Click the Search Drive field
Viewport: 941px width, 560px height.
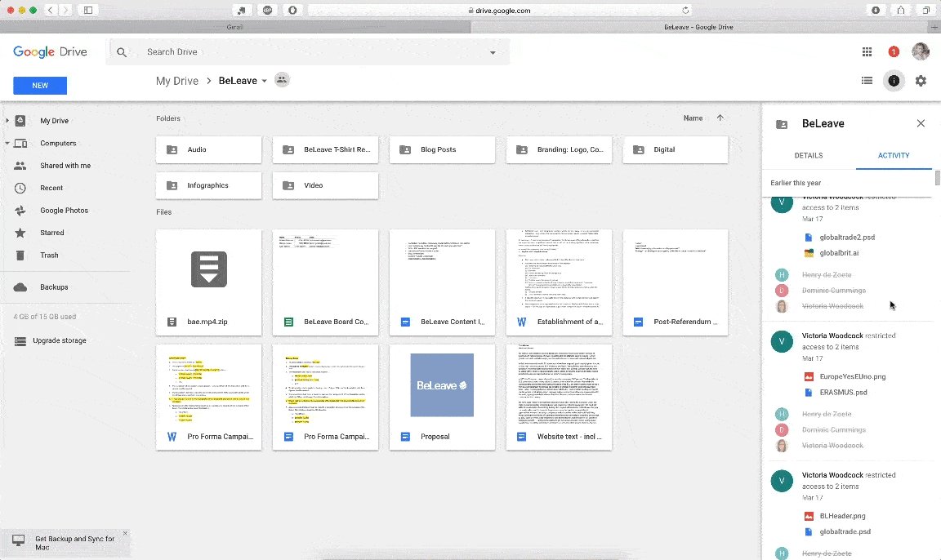tap(308, 52)
